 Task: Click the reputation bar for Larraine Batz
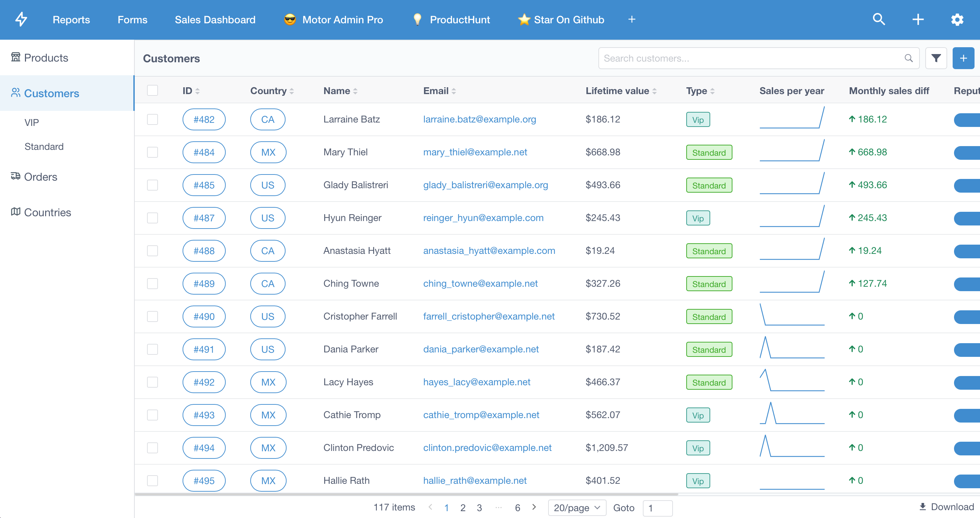[967, 120]
